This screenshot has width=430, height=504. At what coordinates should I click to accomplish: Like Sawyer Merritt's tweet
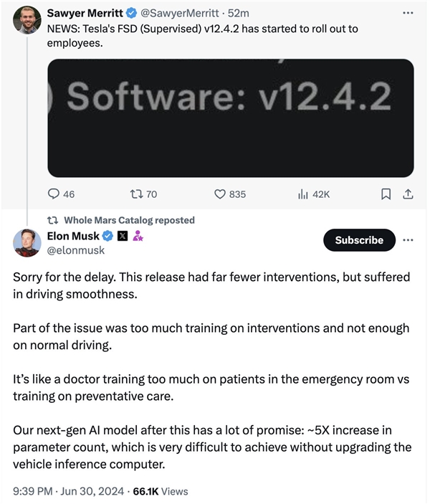(x=221, y=194)
